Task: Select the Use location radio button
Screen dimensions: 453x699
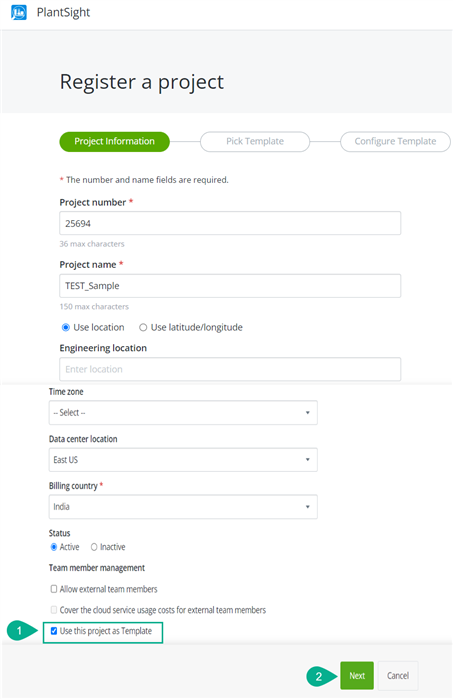Action: tap(66, 328)
